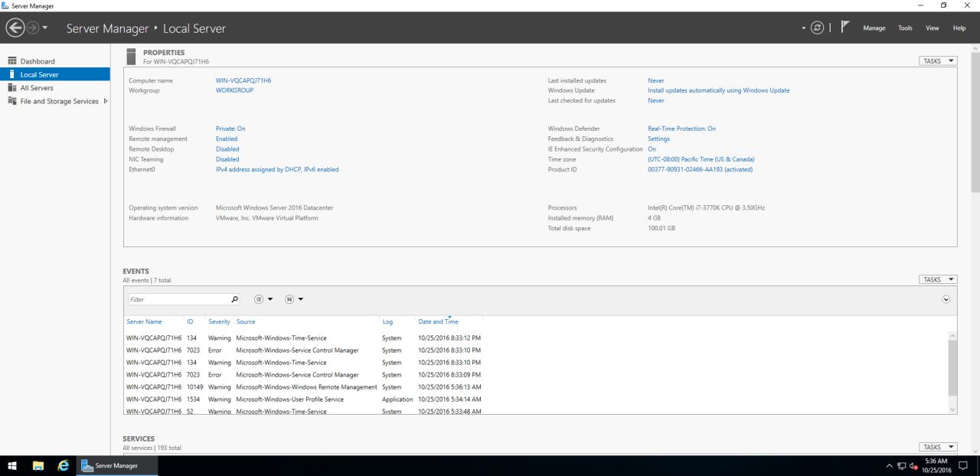Open notifications via the flag icon
The height and width of the screenshot is (476, 980).
coord(844,28)
